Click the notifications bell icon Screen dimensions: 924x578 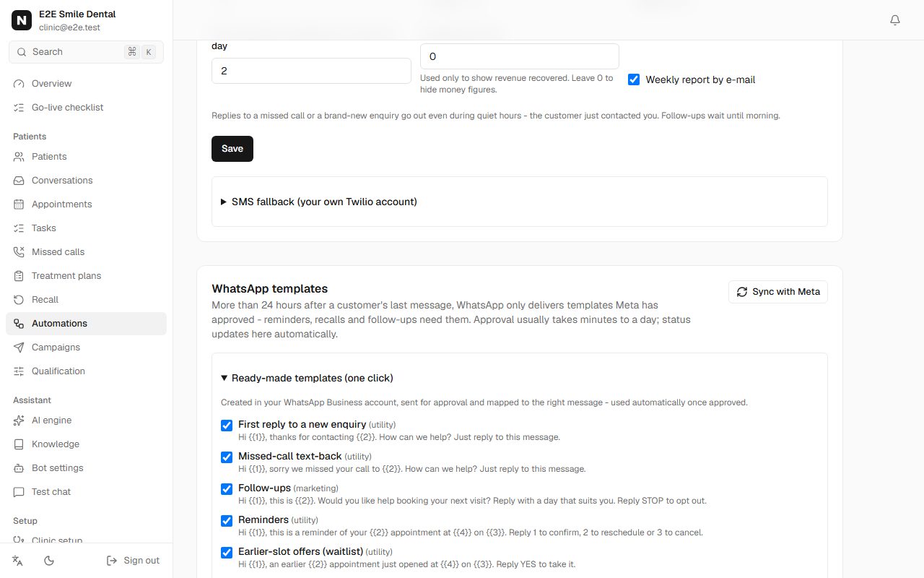point(895,20)
